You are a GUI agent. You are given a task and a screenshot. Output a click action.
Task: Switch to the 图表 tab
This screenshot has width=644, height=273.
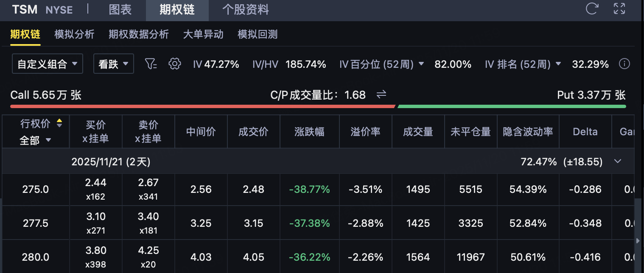point(120,10)
